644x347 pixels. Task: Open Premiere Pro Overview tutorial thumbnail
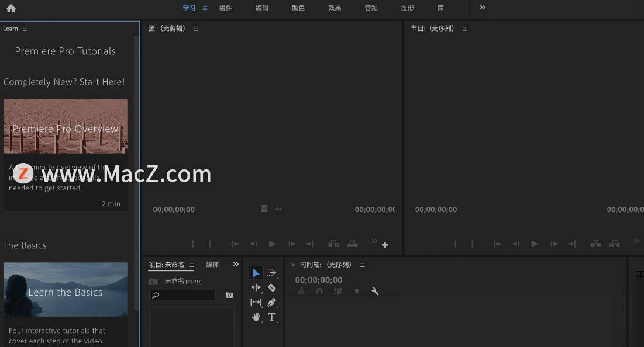66,126
